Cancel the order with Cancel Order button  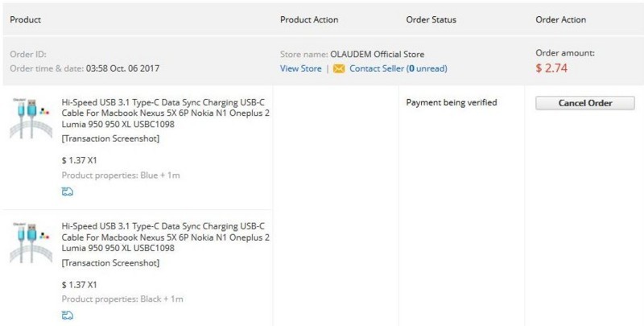coord(585,103)
